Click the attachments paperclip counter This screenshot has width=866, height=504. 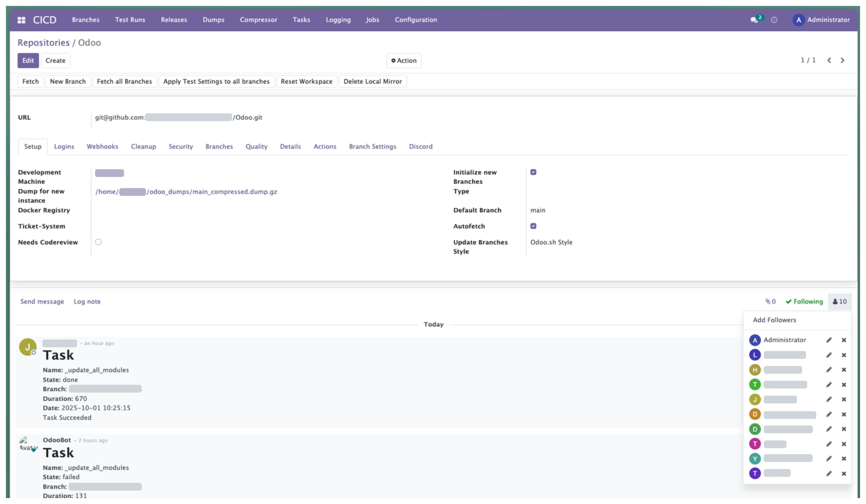pyautogui.click(x=770, y=302)
